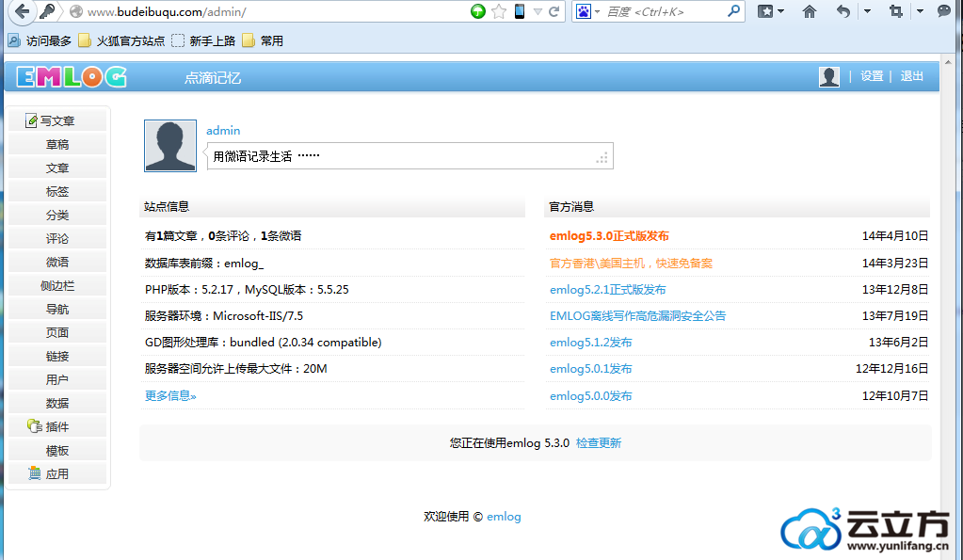Click the crop screenshot toolbar icon
The image size is (963, 560).
[896, 11]
